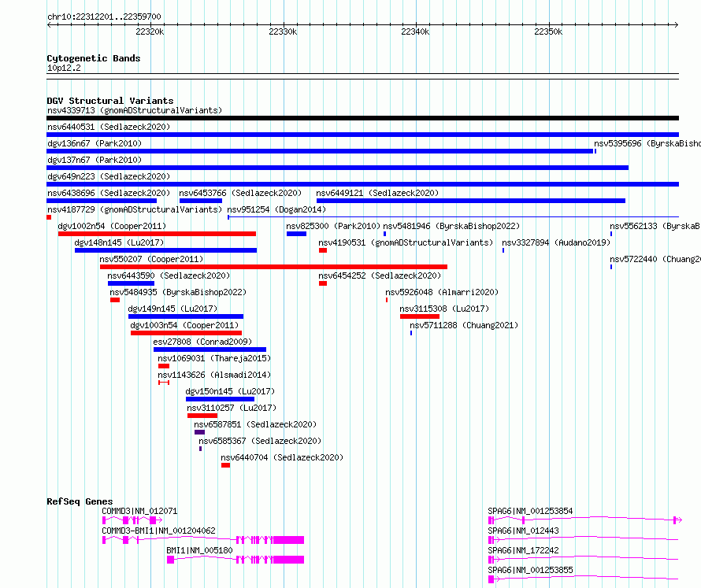Screen dimensions: 701x588
Task: Click the nsv6454252 Sedlazeck2020 label
Action: tap(380, 276)
